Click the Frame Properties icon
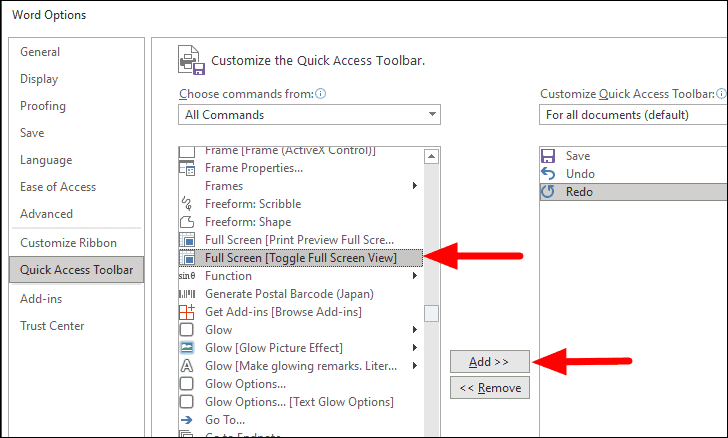728x438 pixels. pos(187,168)
